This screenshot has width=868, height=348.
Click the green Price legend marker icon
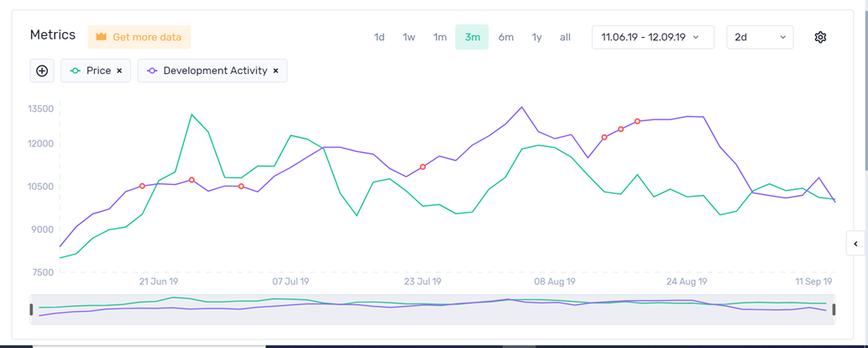76,71
